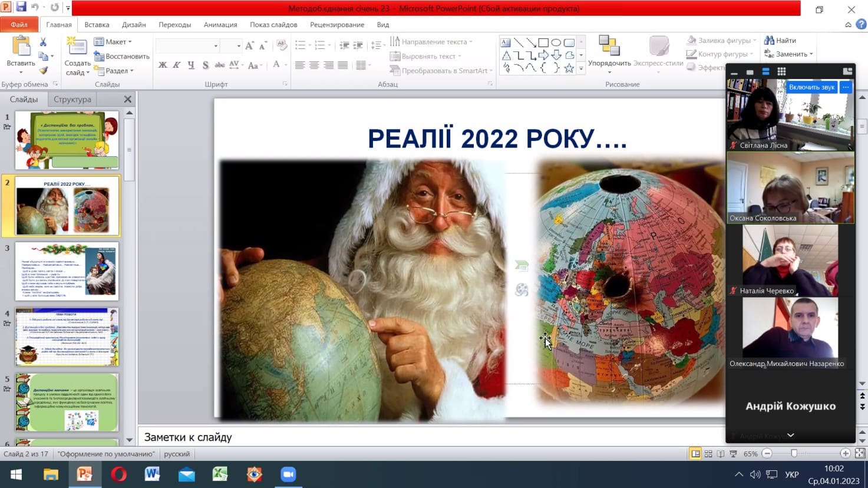The width and height of the screenshot is (868, 488).
Task: Open Excel from the taskbar
Action: [x=220, y=474]
